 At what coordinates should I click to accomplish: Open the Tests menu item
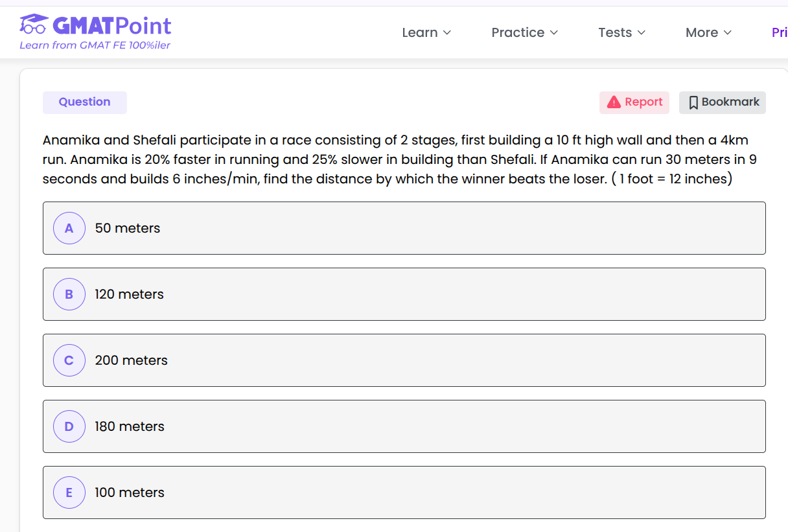point(614,32)
